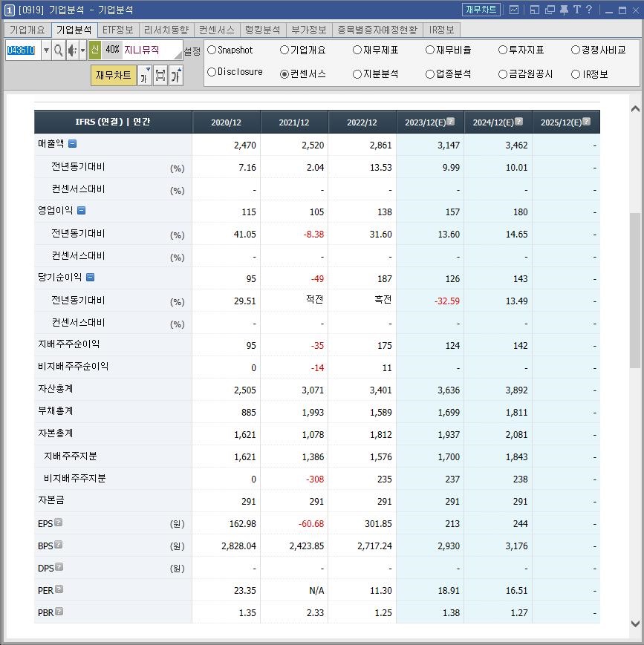Click the 설정 label button
Image resolution: width=644 pixels, height=645 pixels.
(192, 51)
